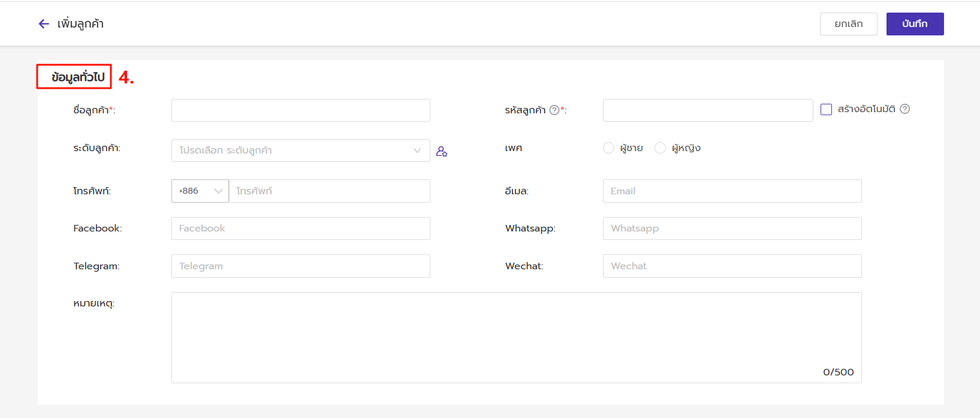Viewport: 980px width, 418px height.
Task: Click inside the หมายเหตุ notes text area
Action: 516,337
